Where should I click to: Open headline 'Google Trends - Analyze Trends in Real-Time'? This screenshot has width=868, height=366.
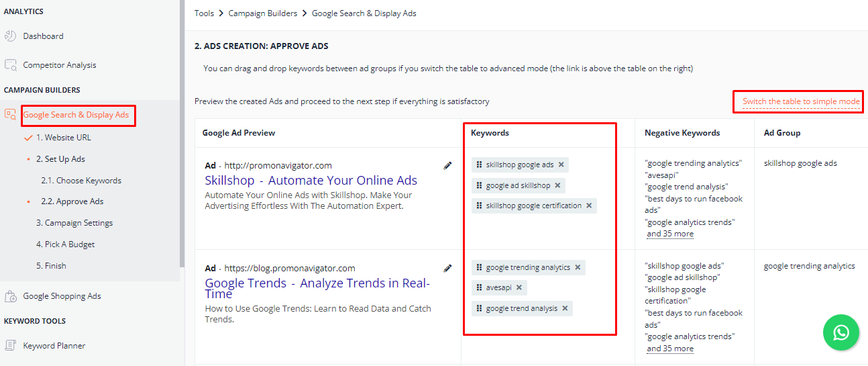[x=317, y=288]
